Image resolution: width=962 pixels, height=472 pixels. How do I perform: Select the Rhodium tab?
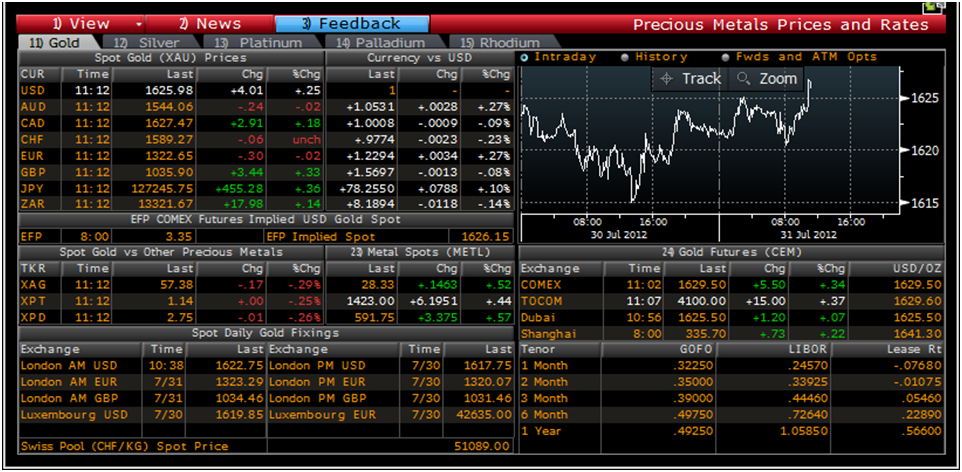tap(500, 43)
